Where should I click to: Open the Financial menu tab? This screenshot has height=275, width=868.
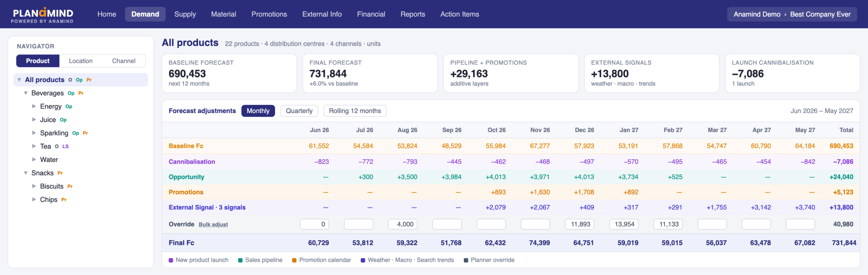tap(371, 14)
